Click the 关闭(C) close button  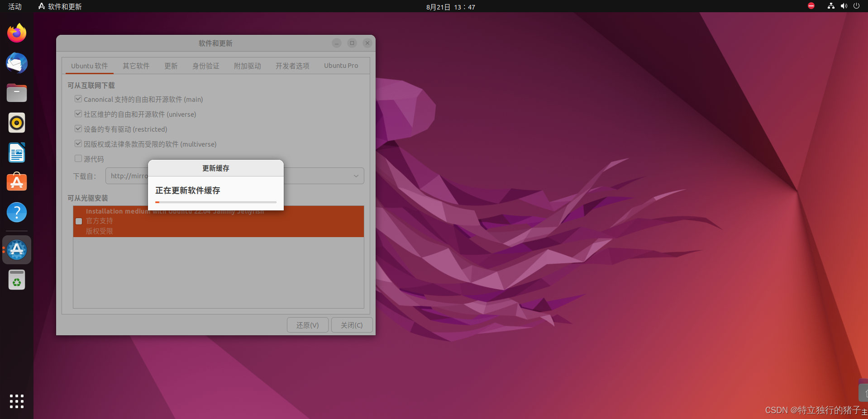point(352,325)
